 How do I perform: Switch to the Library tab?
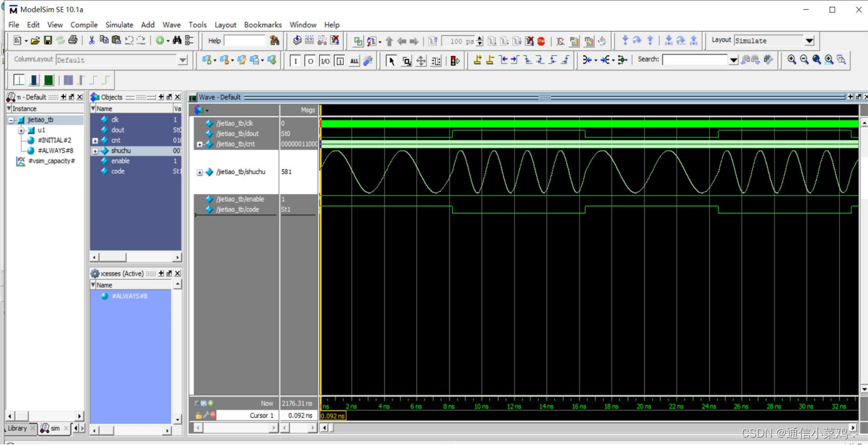tap(17, 428)
